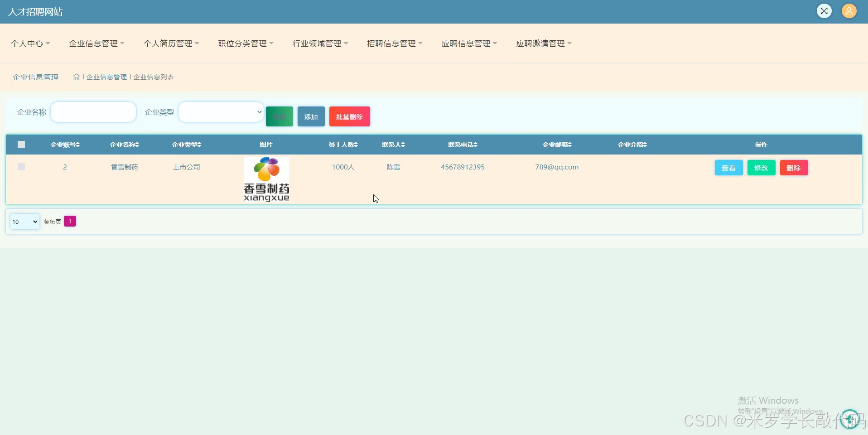Screen dimensions: 868x435
Task: Click the 添加 button
Action: (x=311, y=116)
